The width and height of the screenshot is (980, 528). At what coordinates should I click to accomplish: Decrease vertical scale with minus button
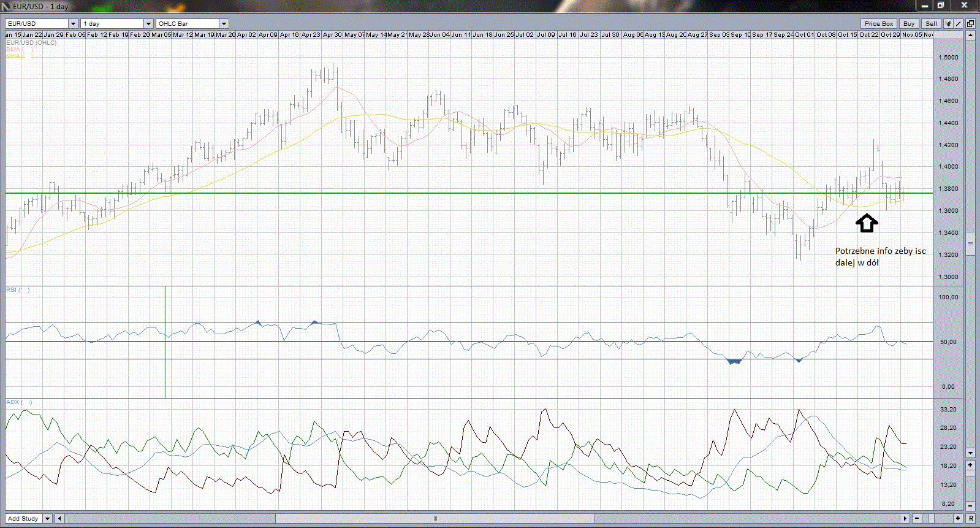coord(970,506)
